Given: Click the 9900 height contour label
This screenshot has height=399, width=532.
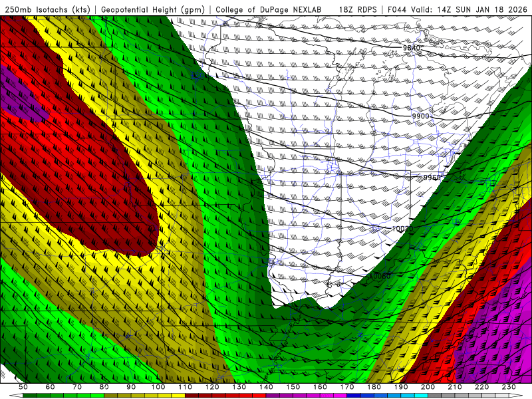Looking at the screenshot, I should [421, 116].
